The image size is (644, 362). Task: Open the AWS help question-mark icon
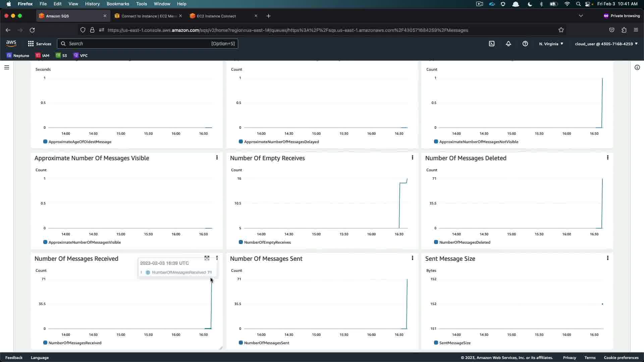525,44
